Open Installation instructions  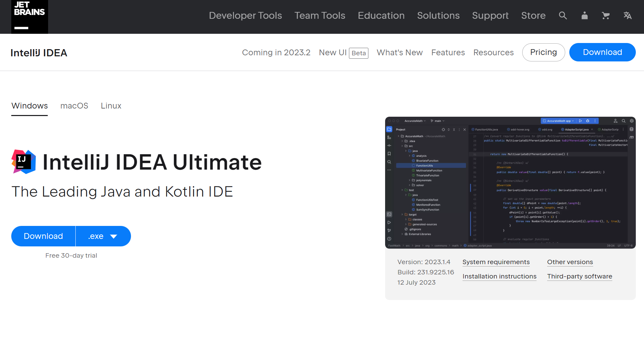499,276
